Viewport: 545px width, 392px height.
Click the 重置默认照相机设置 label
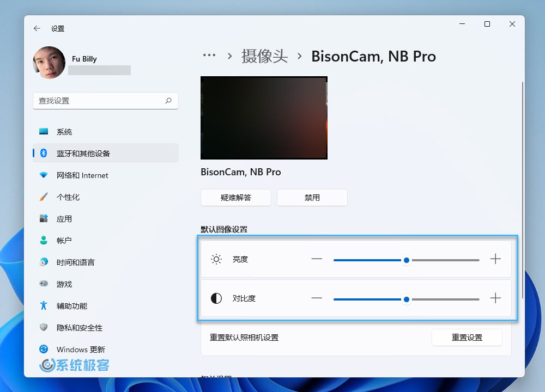(x=244, y=338)
